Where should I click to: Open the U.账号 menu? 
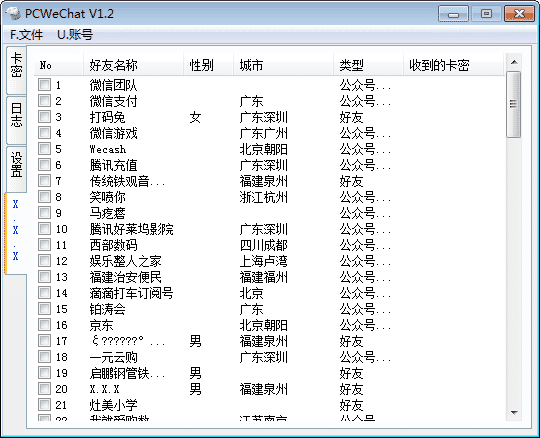tap(75, 35)
